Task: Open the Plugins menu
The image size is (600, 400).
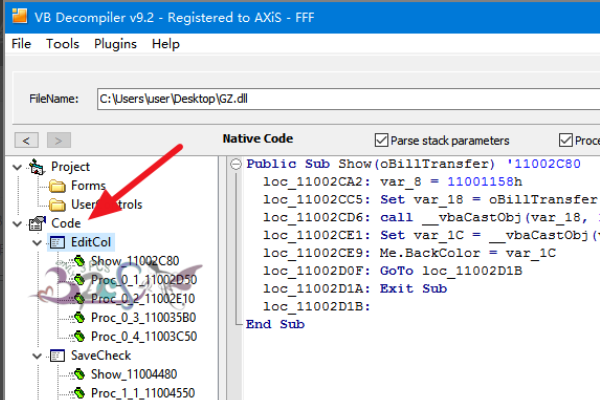Action: tap(115, 44)
